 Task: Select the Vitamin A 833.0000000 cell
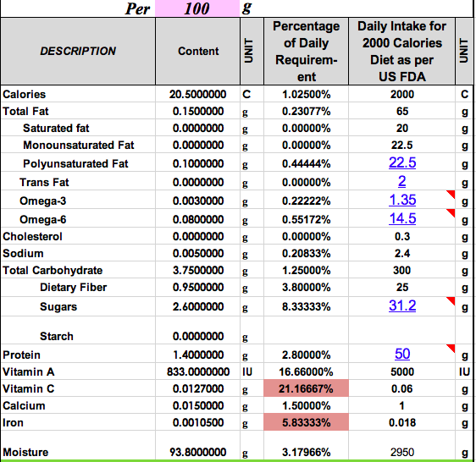(x=197, y=372)
